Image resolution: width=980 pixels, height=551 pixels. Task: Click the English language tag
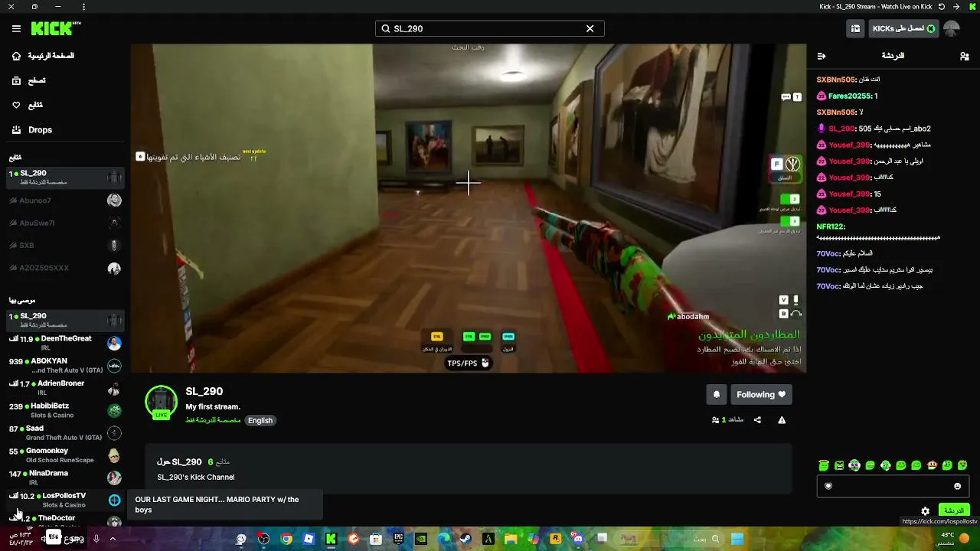260,420
